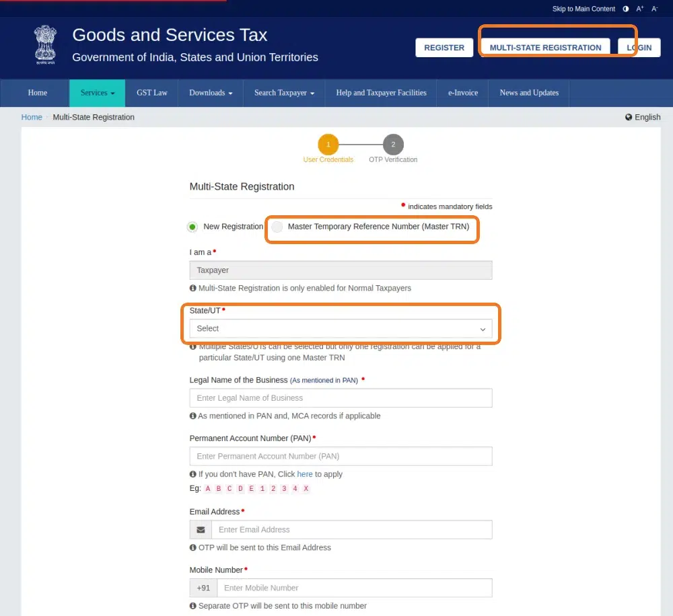Click the Home breadcrumb link
The image size is (673, 616).
pyautogui.click(x=32, y=117)
